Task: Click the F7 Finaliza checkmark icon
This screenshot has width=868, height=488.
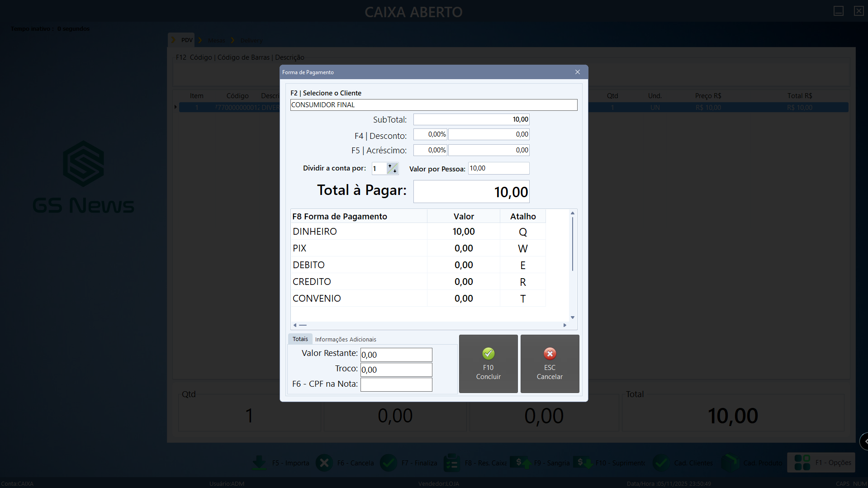Action: tap(389, 463)
